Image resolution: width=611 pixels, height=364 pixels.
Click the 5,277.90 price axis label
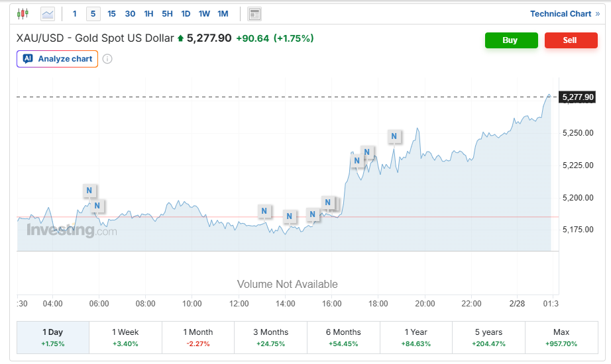tap(578, 97)
